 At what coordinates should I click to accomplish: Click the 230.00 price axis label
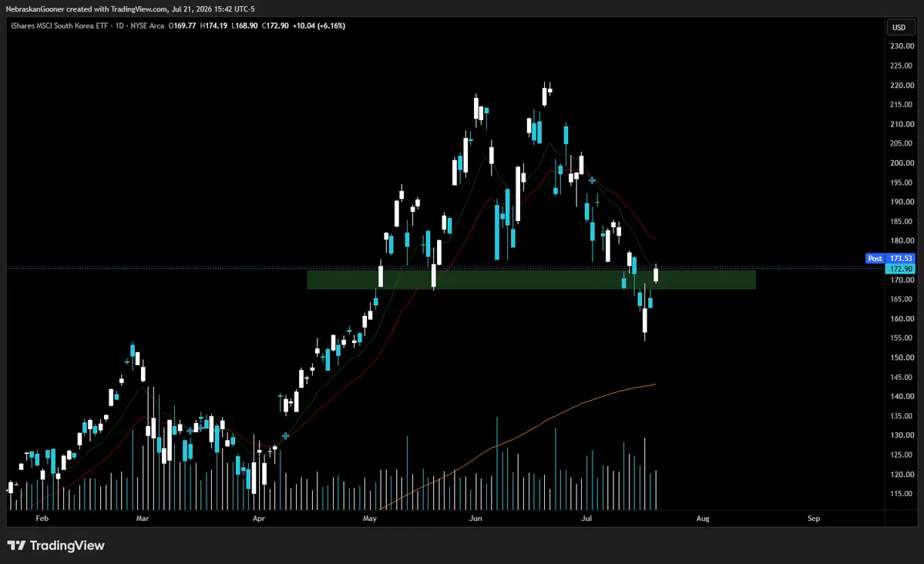tap(902, 46)
